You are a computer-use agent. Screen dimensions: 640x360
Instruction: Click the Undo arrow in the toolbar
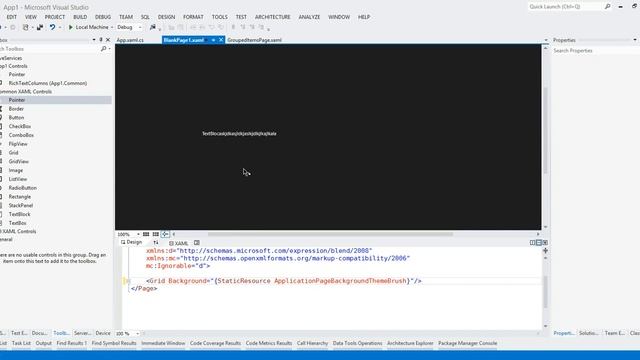[52, 27]
